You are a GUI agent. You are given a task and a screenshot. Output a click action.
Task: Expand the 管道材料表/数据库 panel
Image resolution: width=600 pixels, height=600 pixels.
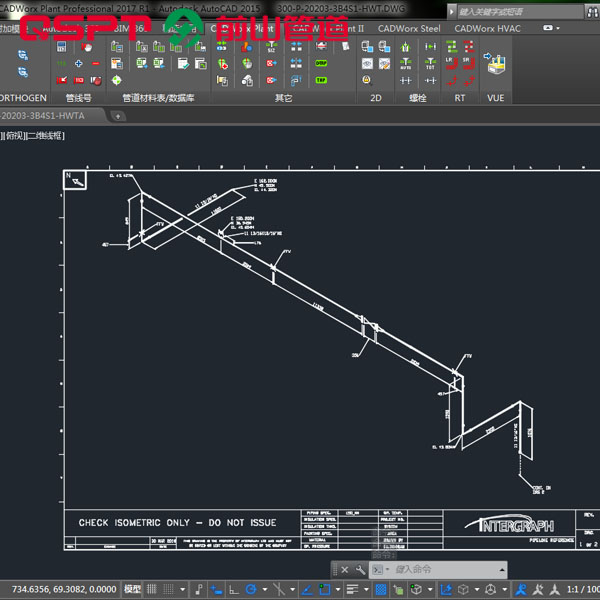point(158,98)
